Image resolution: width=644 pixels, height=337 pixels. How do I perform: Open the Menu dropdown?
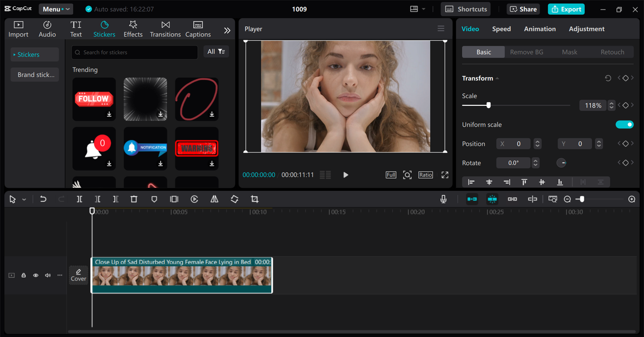[x=56, y=9]
